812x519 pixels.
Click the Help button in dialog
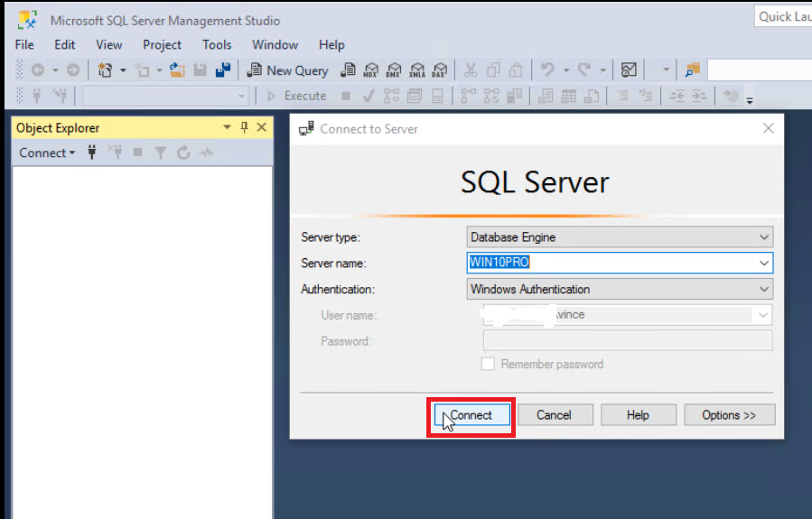coord(638,415)
